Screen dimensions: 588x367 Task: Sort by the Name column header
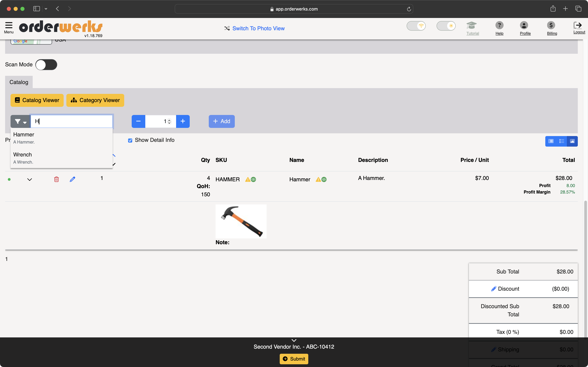tap(297, 160)
